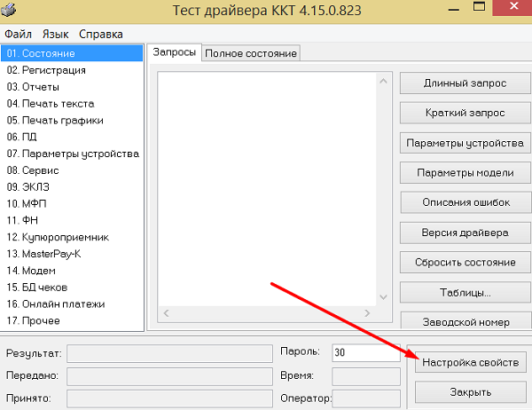This screenshot has height=410, width=532.
Task: Click scroll right arrow in requests box
Action: point(367,313)
